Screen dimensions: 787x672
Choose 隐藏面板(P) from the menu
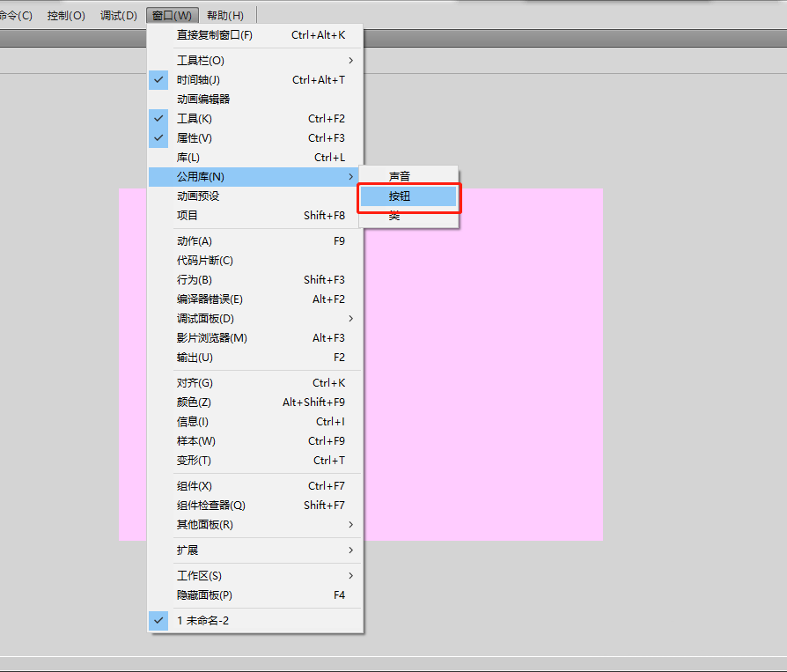click(255, 595)
